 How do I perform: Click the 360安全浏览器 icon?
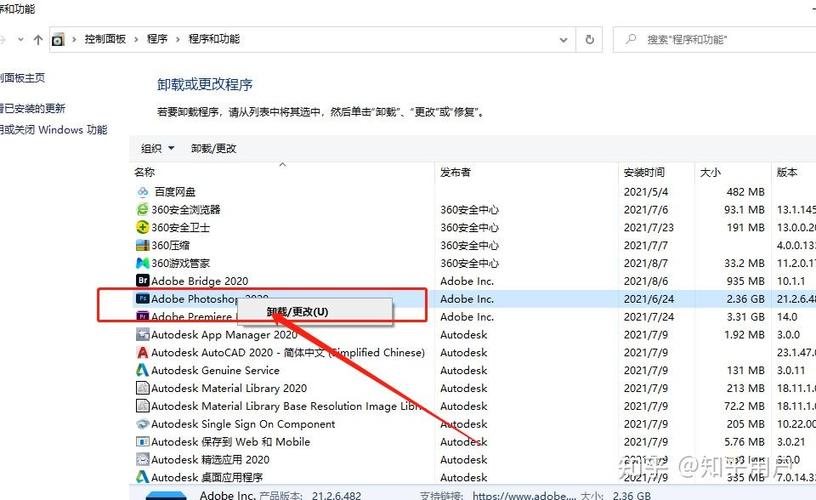(x=142, y=210)
